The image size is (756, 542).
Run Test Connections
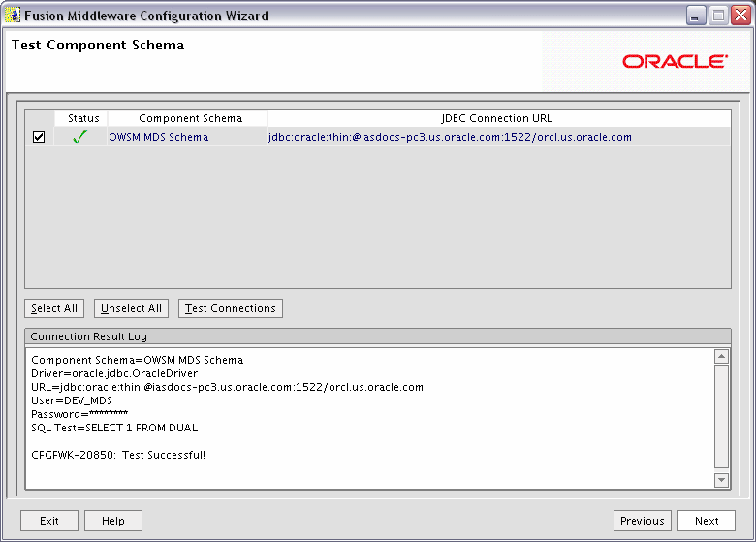click(231, 308)
